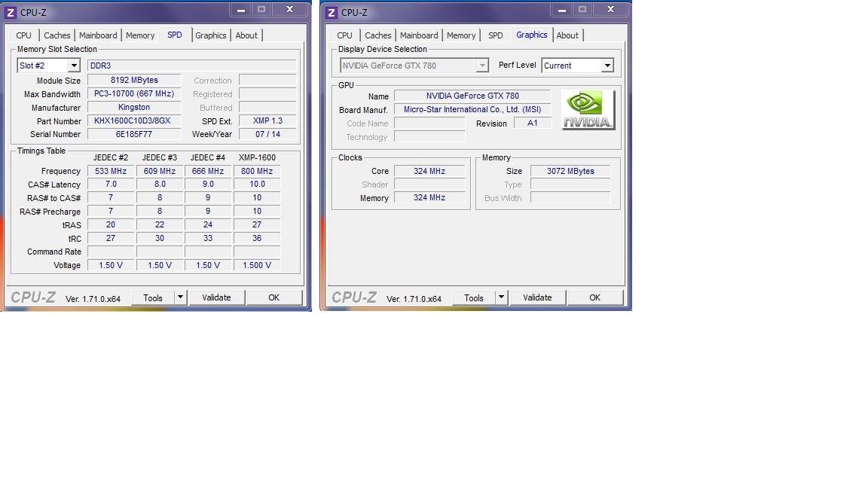
Task: Click the Manufacturer value Kingston
Action: point(134,108)
